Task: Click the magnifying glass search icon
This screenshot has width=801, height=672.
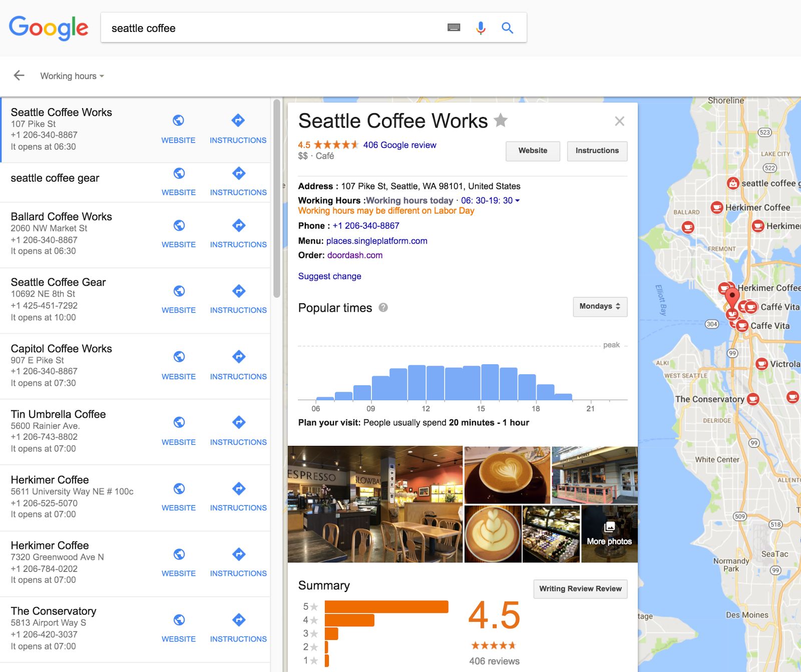Action: [x=507, y=28]
